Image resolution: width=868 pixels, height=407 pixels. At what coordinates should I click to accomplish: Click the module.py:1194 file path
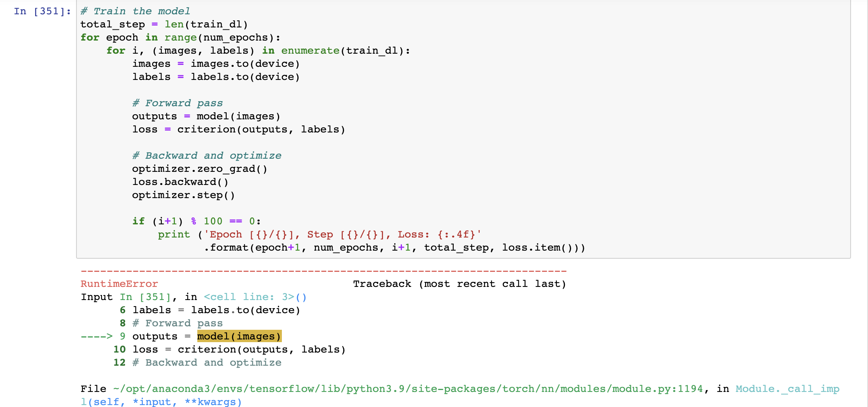pyautogui.click(x=408, y=389)
